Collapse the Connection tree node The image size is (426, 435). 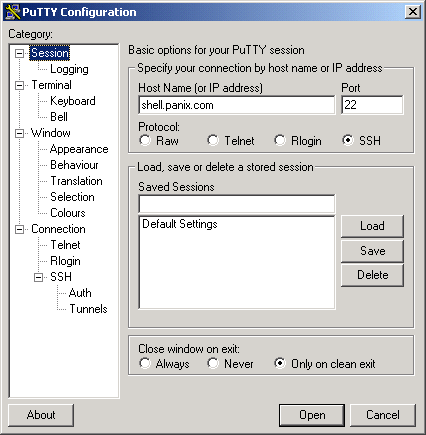pos(20,229)
